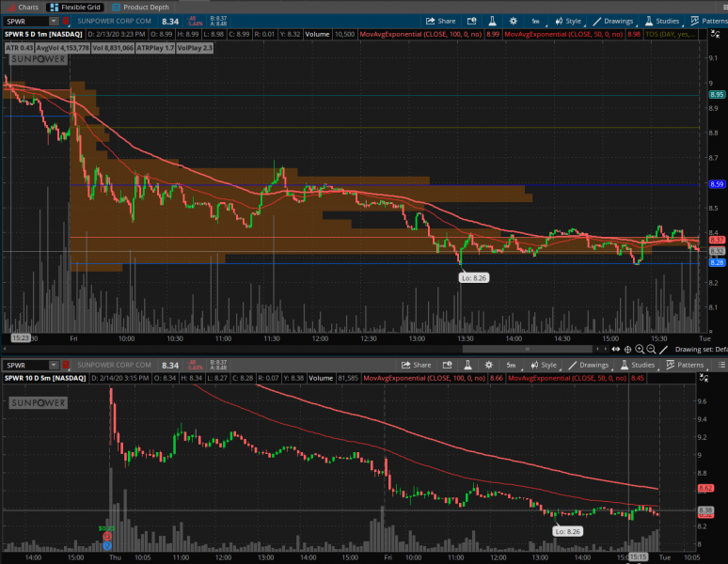
Task: Click the zoom in magnifier icon
Action: [640, 350]
